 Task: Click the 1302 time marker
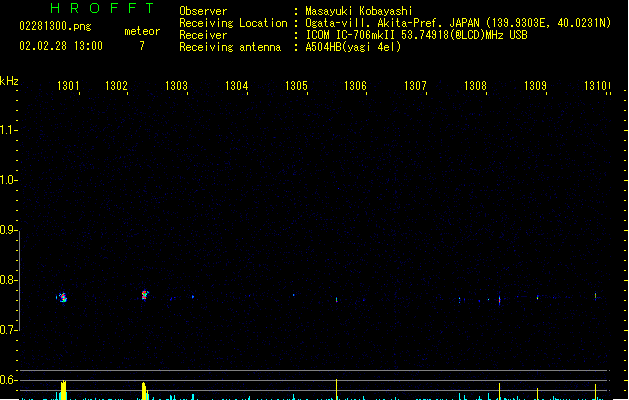116,86
